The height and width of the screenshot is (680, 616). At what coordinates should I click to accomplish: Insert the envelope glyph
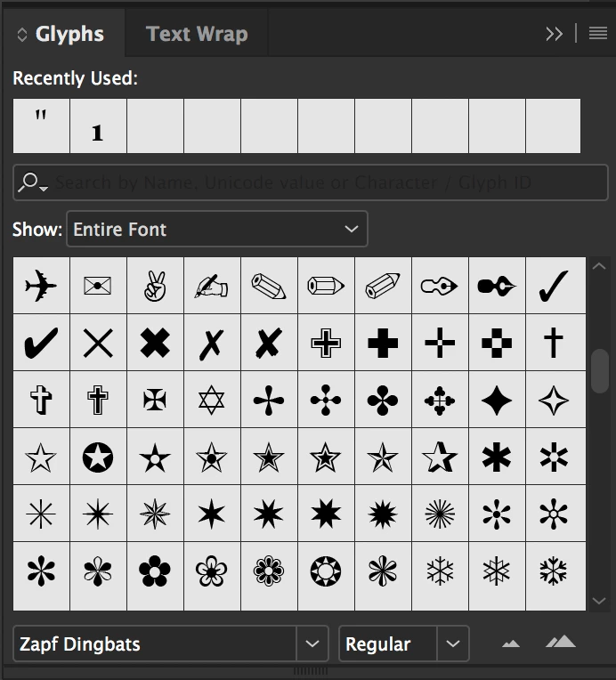coord(98,286)
